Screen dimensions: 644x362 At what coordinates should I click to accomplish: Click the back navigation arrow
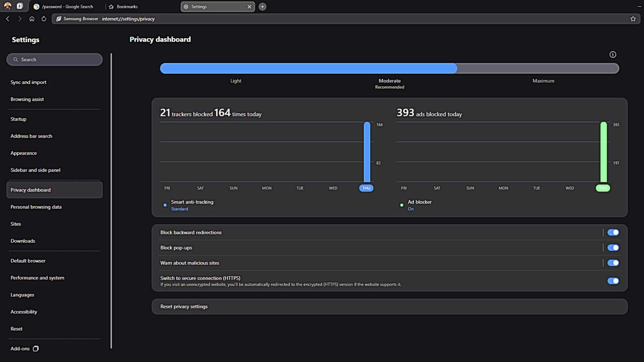coord(8,19)
